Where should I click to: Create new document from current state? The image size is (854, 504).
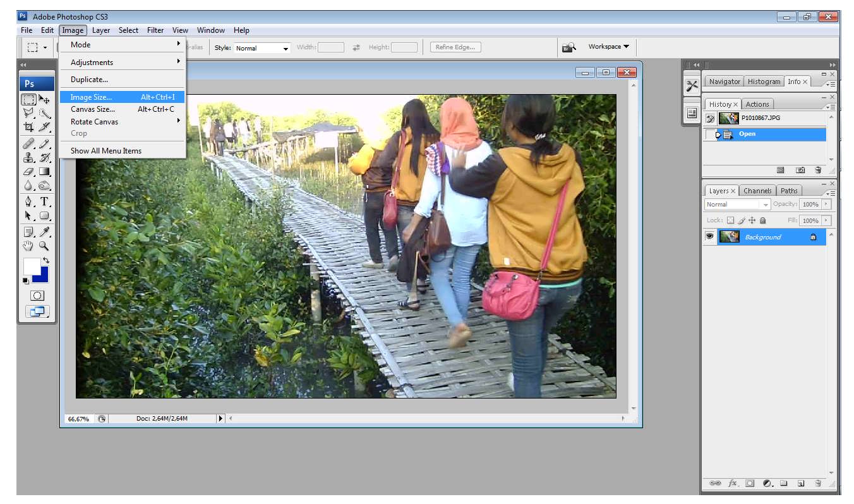pos(780,170)
